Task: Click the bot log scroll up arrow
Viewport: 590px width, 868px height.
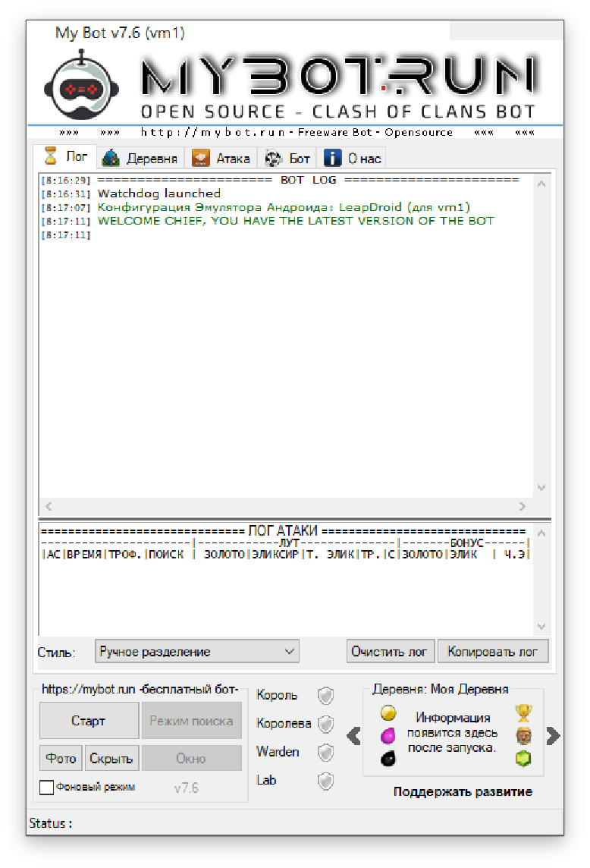Action: pos(541,184)
